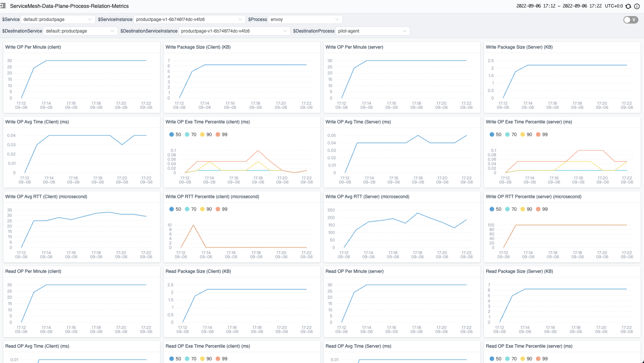The width and height of the screenshot is (644, 363).
Task: Select the Write OP Per Minute (client) chart
Action: point(82,80)
